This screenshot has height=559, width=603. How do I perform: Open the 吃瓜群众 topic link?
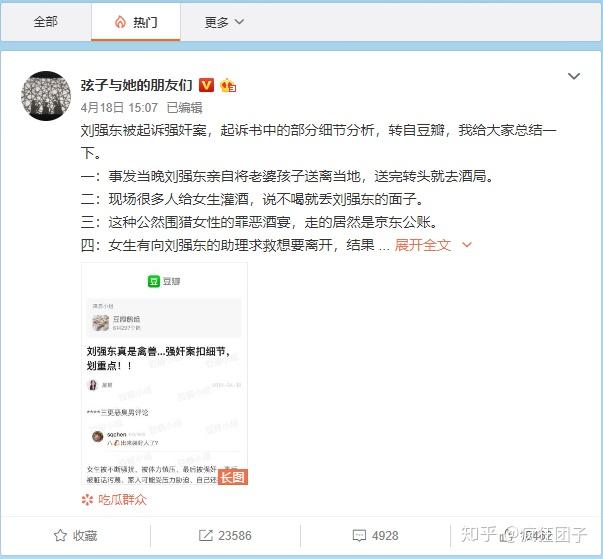click(122, 500)
